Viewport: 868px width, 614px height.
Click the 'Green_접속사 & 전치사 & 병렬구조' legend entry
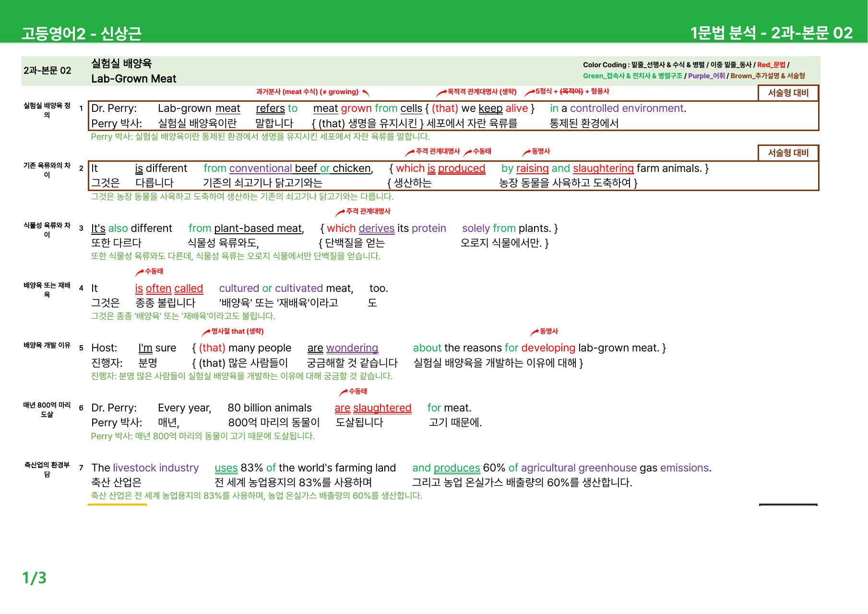pos(632,76)
